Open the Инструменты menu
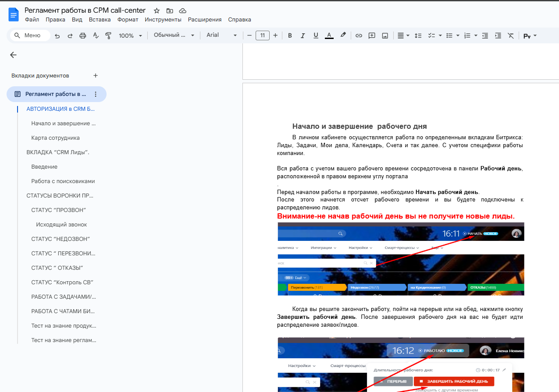The image size is (559, 392). [x=163, y=20]
